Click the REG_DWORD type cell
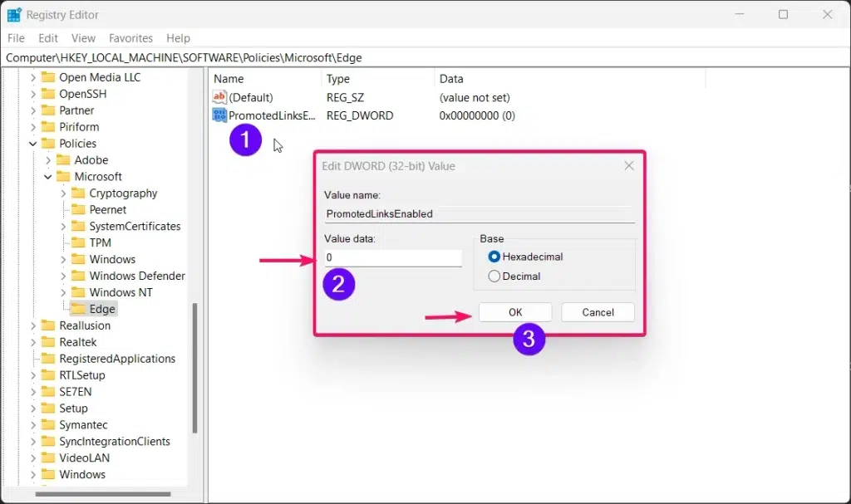Image resolution: width=851 pixels, height=504 pixels. tap(360, 115)
